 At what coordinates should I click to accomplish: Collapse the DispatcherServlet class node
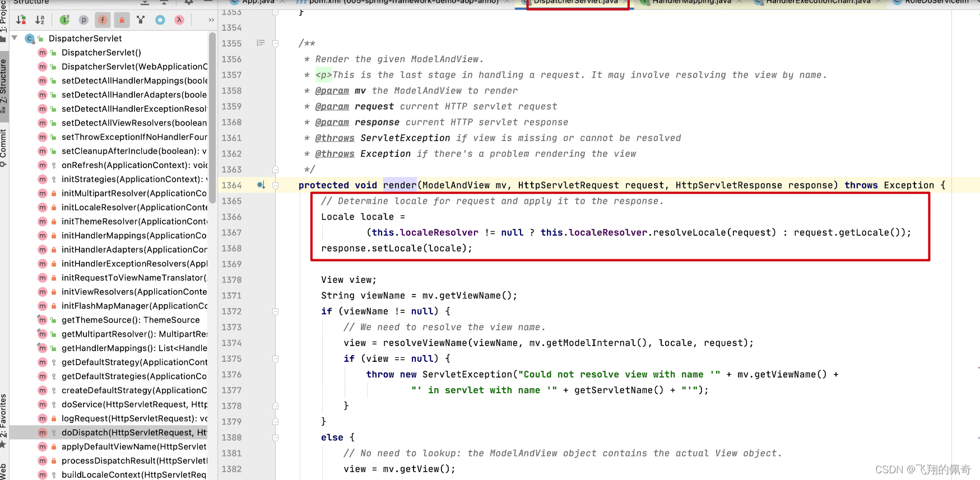click(x=15, y=38)
